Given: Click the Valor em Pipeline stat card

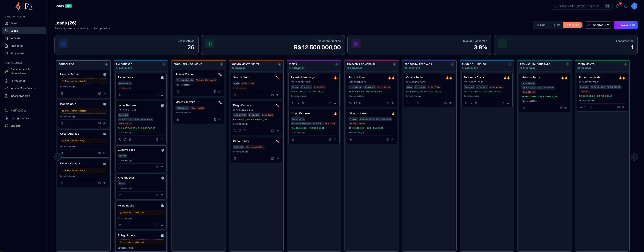Looking at the screenshot, I should tap(273, 45).
